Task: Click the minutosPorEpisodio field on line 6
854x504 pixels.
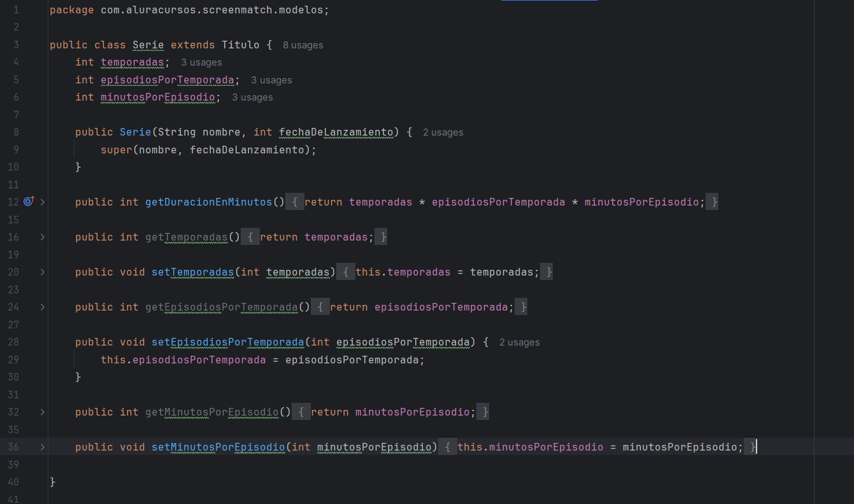Action: (x=158, y=97)
